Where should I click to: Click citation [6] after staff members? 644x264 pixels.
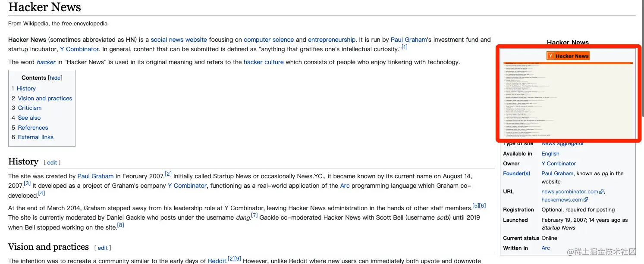(x=483, y=205)
